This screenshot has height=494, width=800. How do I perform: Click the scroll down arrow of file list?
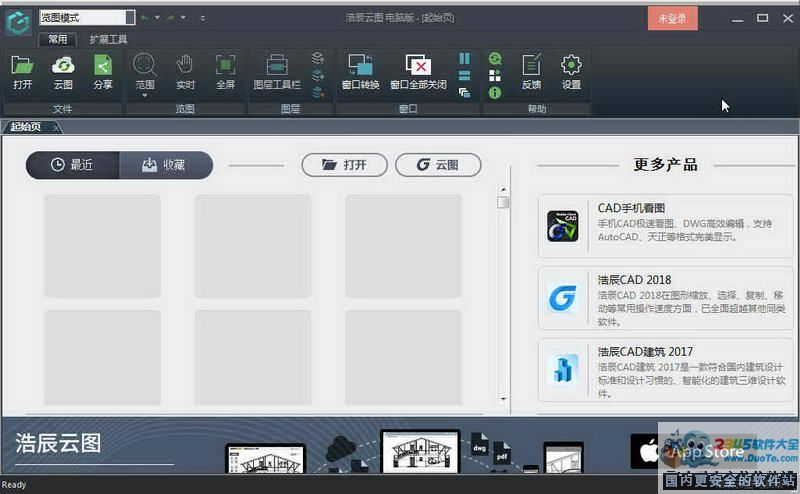tap(503, 399)
